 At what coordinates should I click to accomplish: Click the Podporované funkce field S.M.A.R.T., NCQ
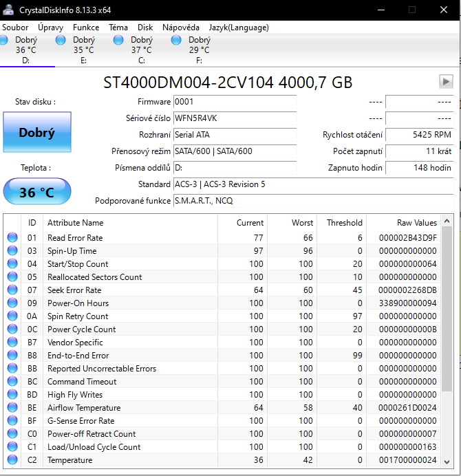pyautogui.click(x=313, y=200)
